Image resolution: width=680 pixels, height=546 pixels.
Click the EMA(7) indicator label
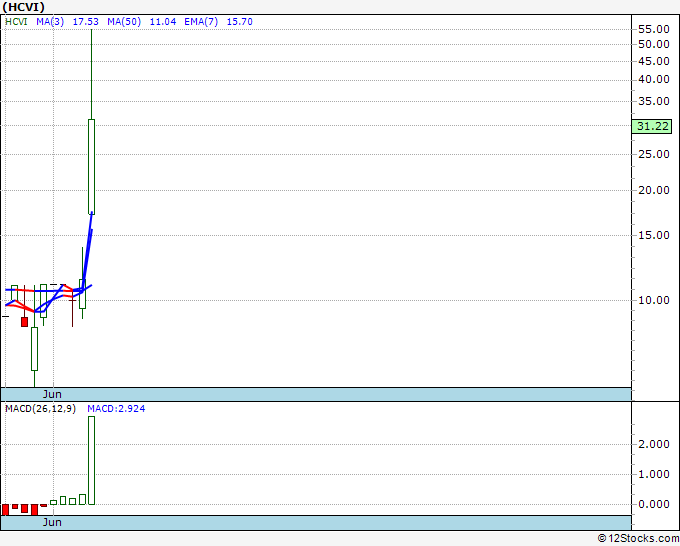[201, 22]
